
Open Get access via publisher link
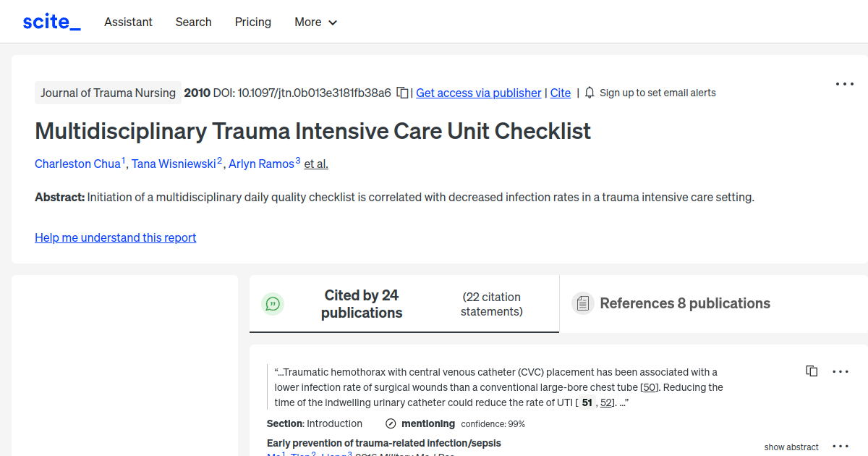[x=478, y=93]
